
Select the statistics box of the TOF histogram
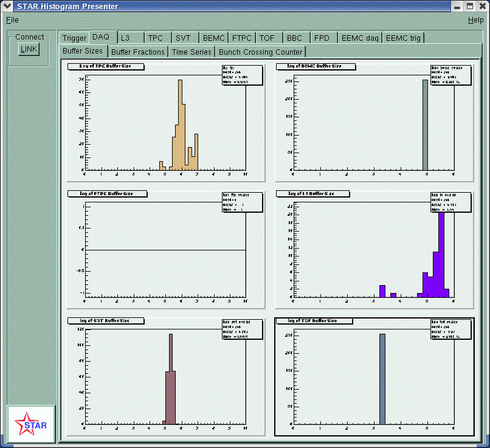[450, 329]
